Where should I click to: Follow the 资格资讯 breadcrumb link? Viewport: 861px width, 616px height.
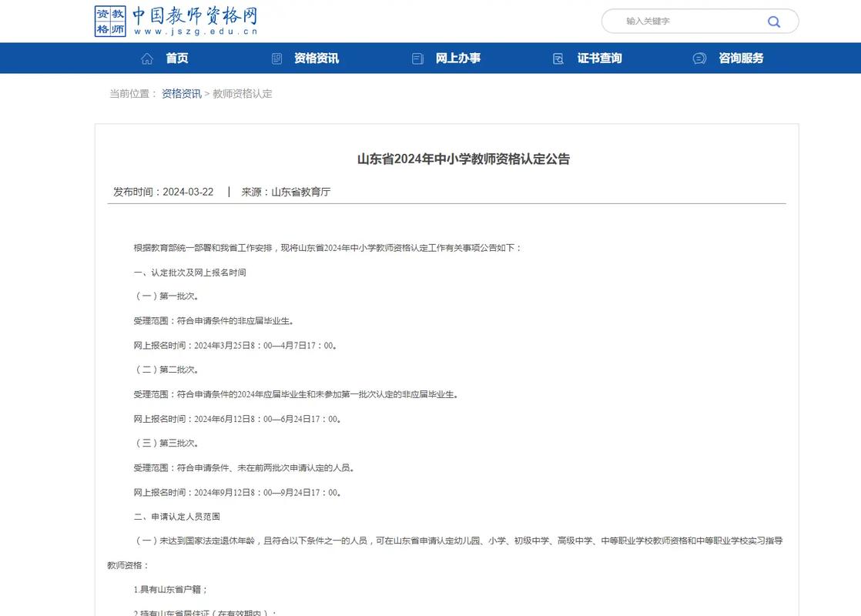tap(182, 94)
